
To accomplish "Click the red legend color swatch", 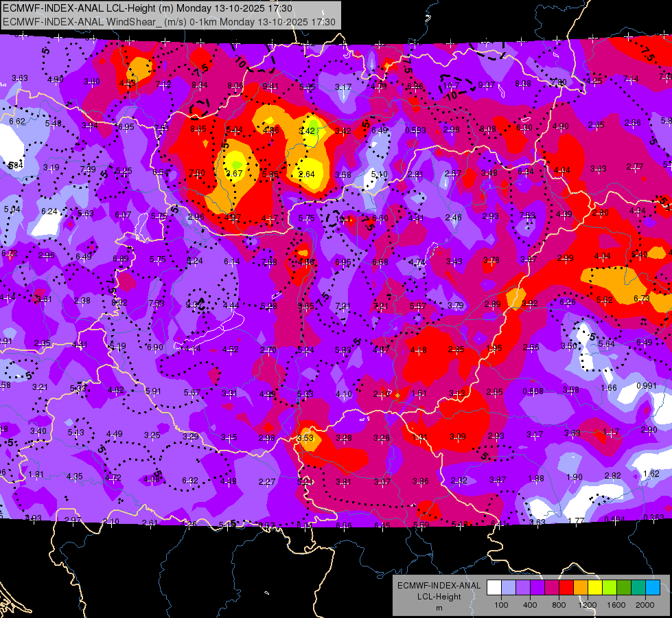I will pyautogui.click(x=566, y=588).
